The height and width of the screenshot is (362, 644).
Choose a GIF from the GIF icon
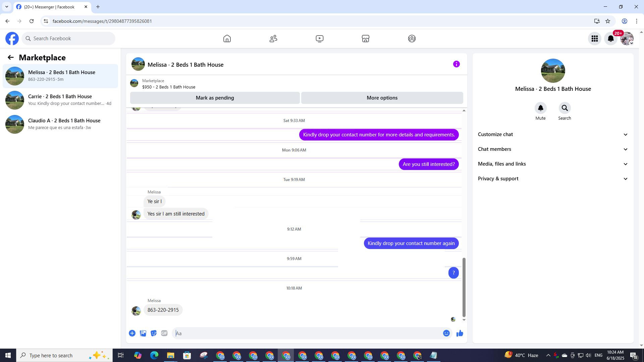[164, 333]
